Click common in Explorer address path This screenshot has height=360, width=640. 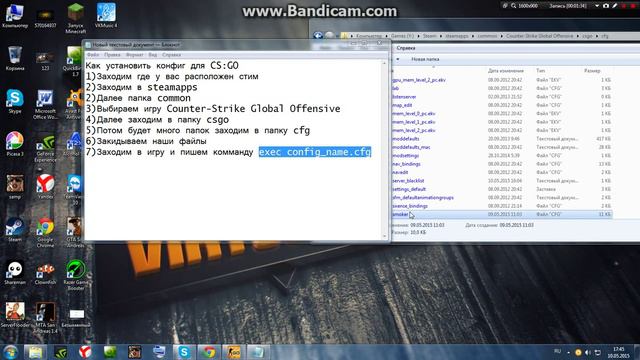487,36
